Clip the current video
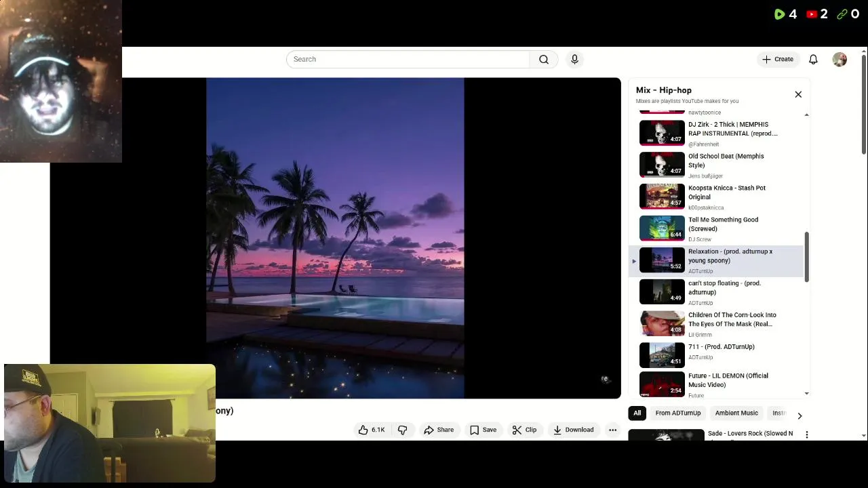 coord(524,430)
